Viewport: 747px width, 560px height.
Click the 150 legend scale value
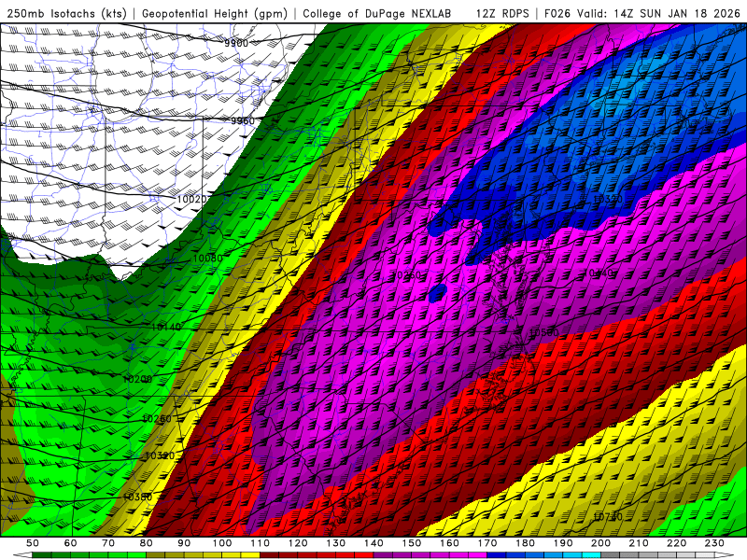pyautogui.click(x=412, y=543)
